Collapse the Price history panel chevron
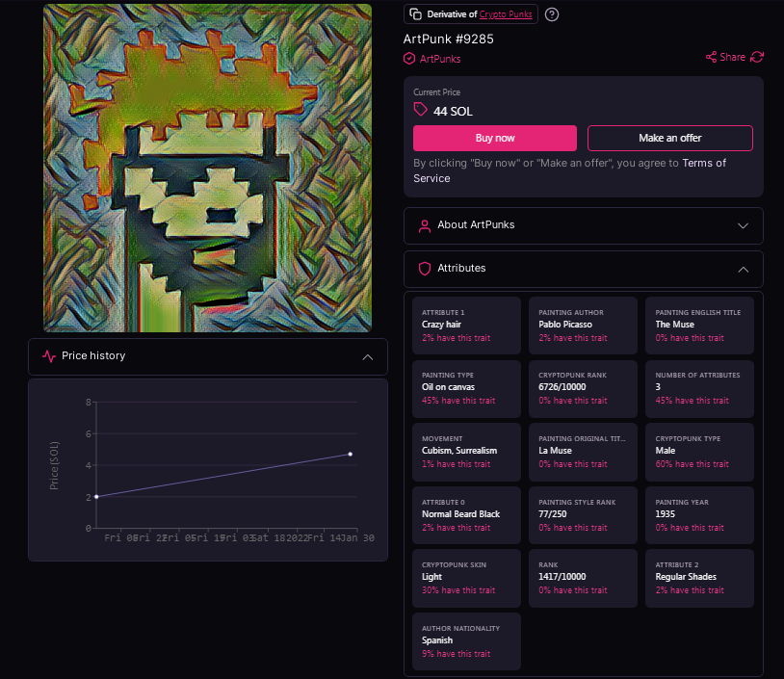 368,357
